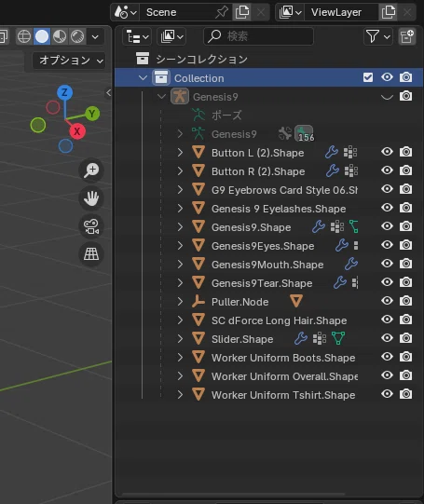Click the ViewLayer name field
Image resolution: width=424 pixels, height=504 pixels.
(x=341, y=12)
